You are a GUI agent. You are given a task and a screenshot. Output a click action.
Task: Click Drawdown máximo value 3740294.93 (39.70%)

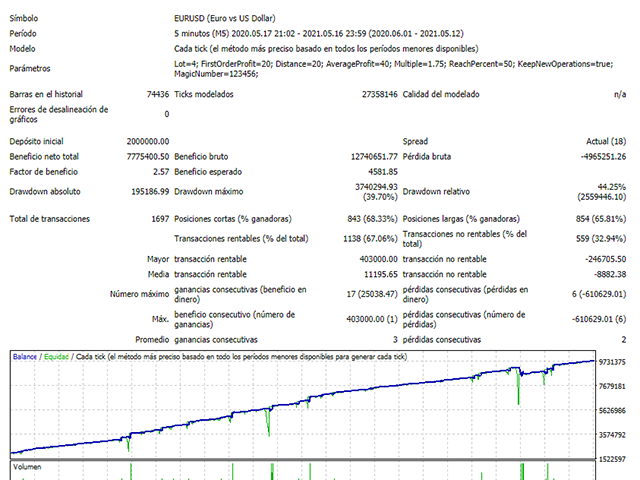[x=376, y=192]
